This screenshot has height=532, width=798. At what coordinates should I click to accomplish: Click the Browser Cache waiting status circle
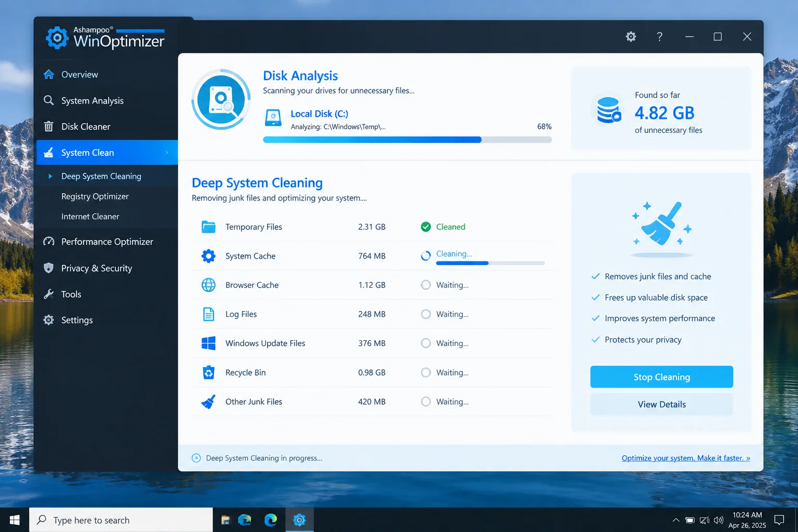(x=425, y=285)
